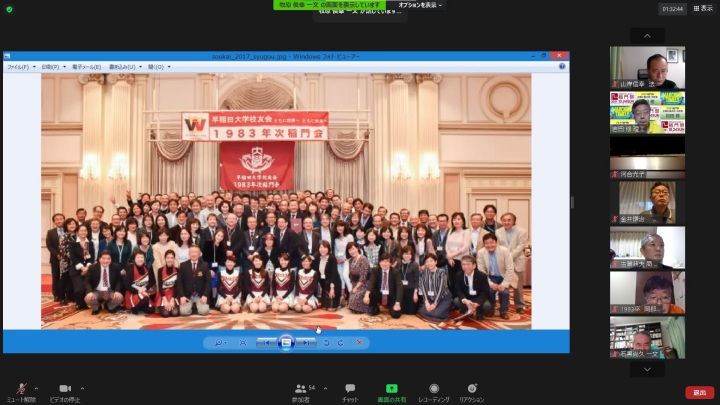This screenshot has width=720, height=405.
Task: Open the Open menu in Photo Viewer
Action: click(159, 67)
